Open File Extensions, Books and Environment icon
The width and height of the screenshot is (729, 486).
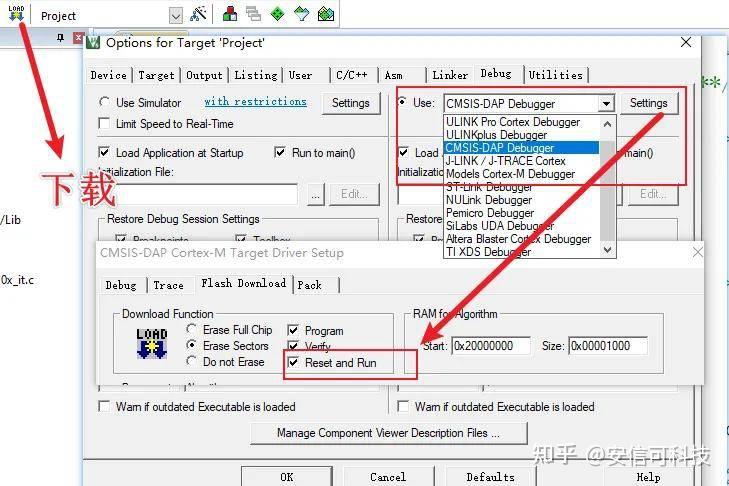point(229,14)
